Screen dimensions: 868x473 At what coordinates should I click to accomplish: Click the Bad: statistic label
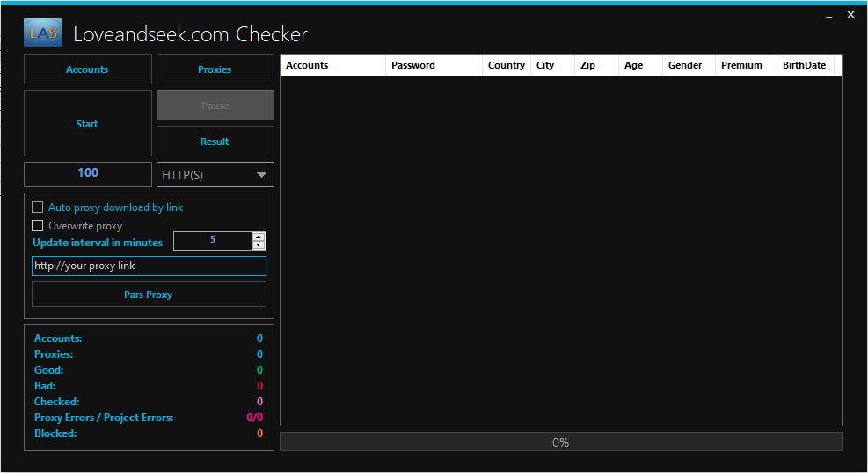[45, 386]
